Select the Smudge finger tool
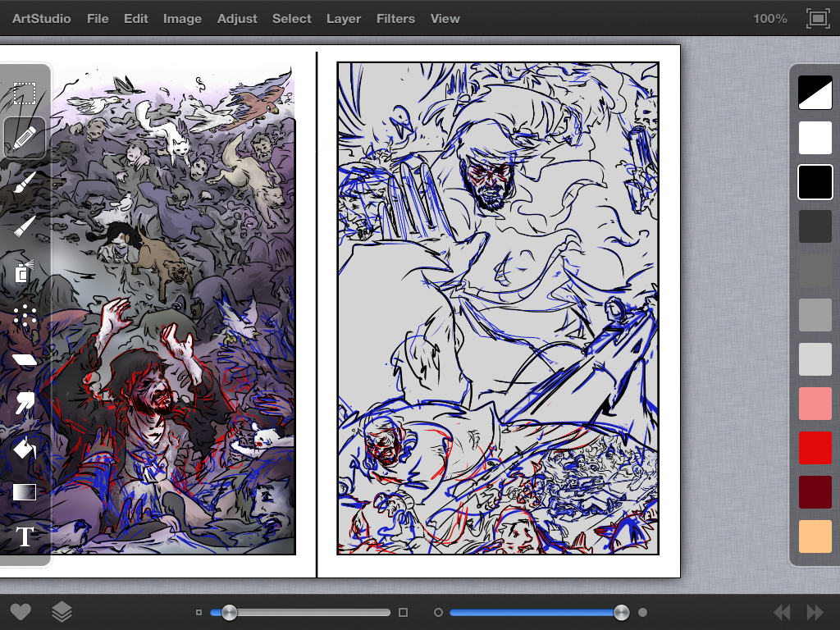840x630 pixels. click(x=24, y=402)
